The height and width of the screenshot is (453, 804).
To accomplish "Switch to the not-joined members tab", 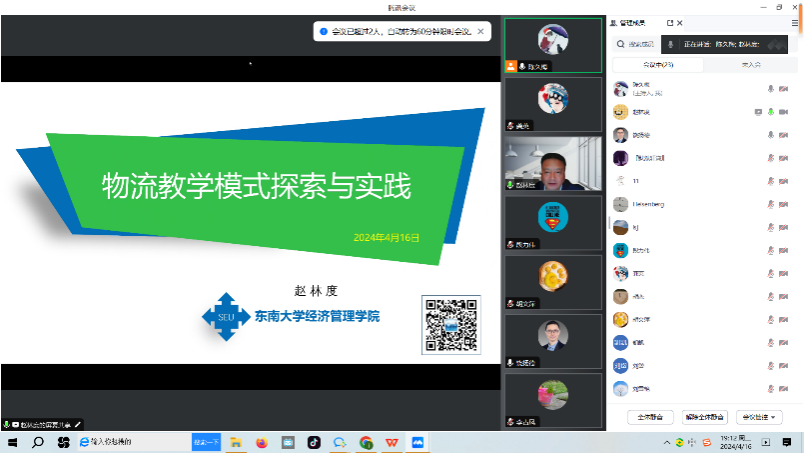I will pos(750,64).
